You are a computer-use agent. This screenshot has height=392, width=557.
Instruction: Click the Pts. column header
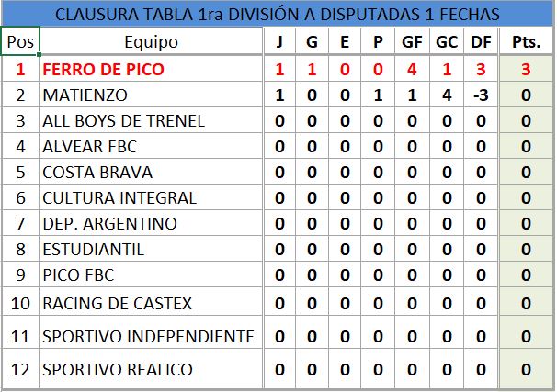coord(526,42)
